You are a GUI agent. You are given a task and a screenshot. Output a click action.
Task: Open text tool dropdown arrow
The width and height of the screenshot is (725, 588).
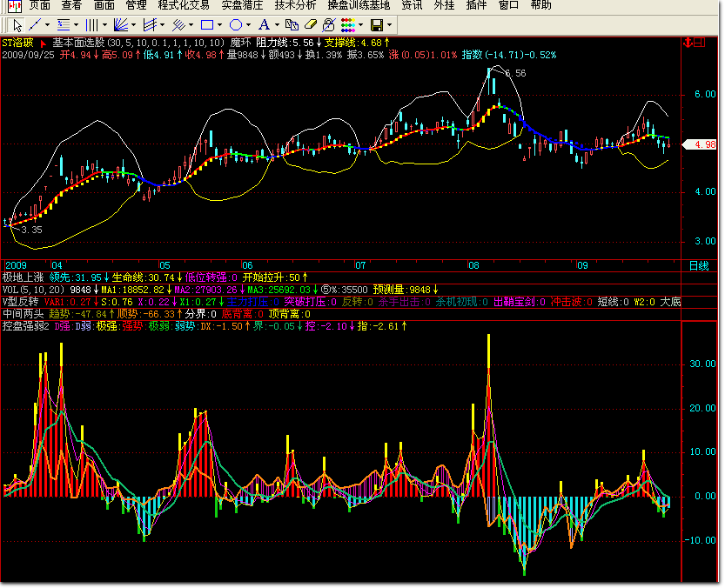pos(277,25)
